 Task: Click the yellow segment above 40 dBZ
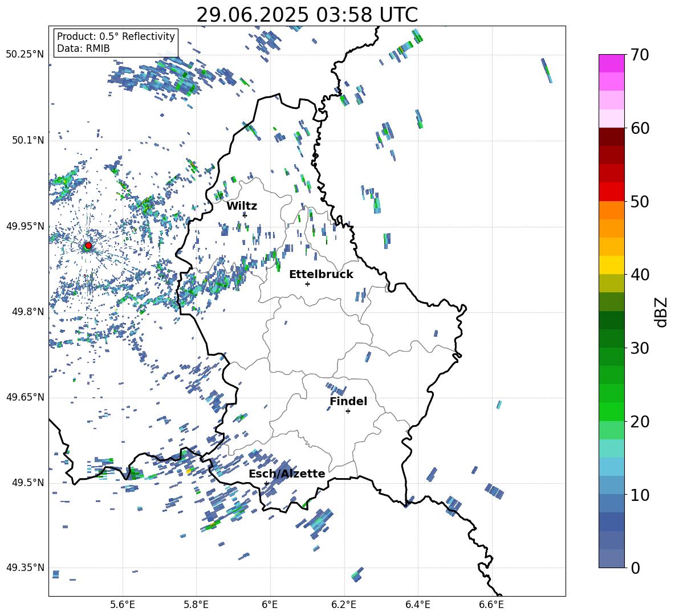[x=611, y=265]
